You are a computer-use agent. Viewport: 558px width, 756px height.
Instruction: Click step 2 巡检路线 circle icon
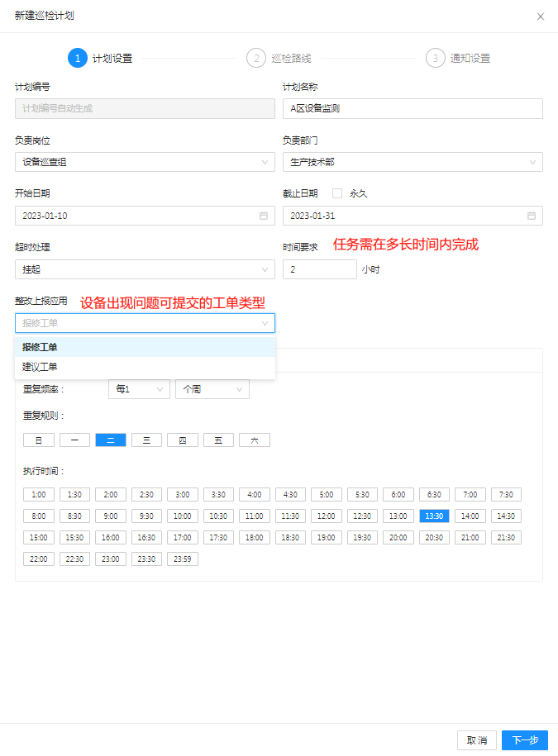coord(256,58)
